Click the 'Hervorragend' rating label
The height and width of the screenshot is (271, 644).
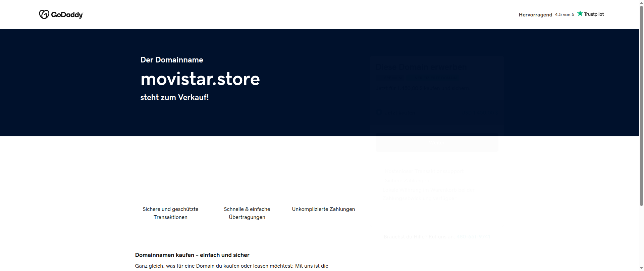(x=535, y=14)
